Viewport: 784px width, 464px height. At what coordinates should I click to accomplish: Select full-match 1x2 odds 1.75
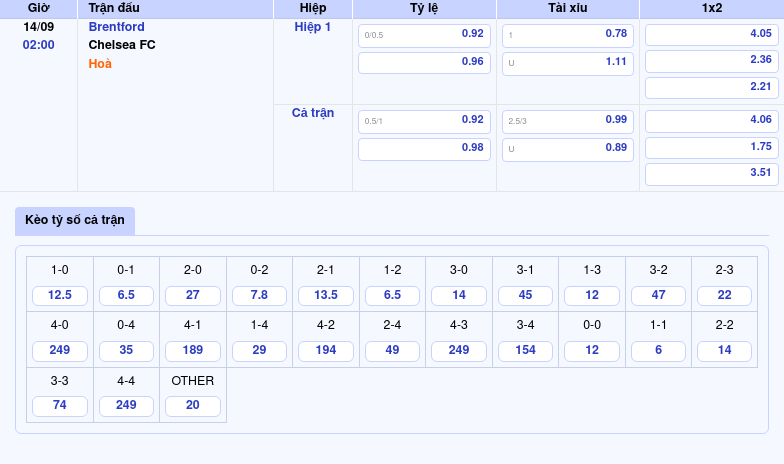[x=711, y=146]
